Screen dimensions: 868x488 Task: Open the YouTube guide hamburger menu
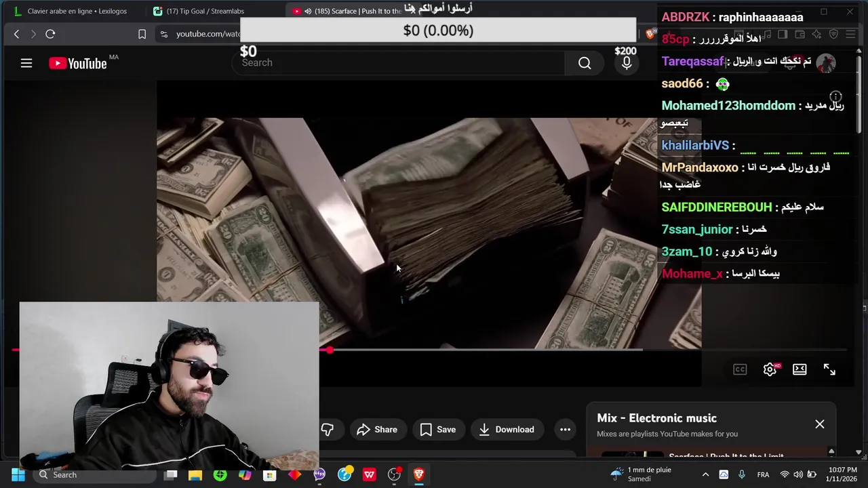[26, 63]
